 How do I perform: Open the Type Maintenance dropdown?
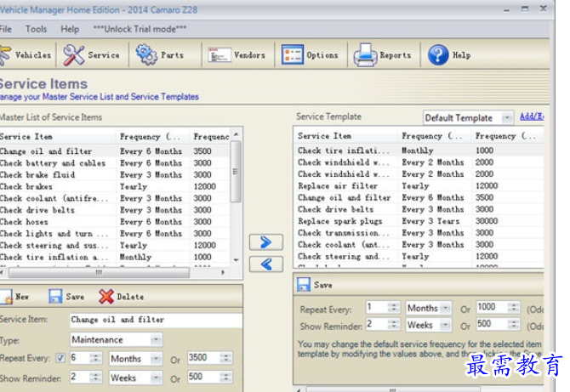[156, 339]
